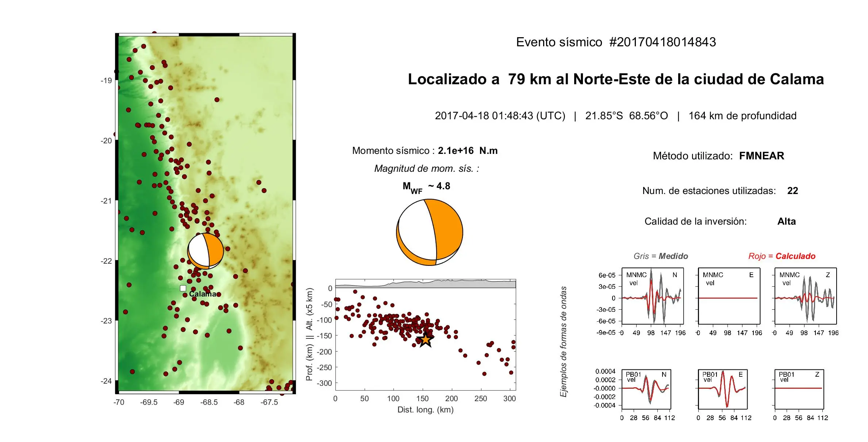Click the 0.0004 amplitude tick on the PB01 plot
868x442 pixels.
pyautogui.click(x=605, y=371)
